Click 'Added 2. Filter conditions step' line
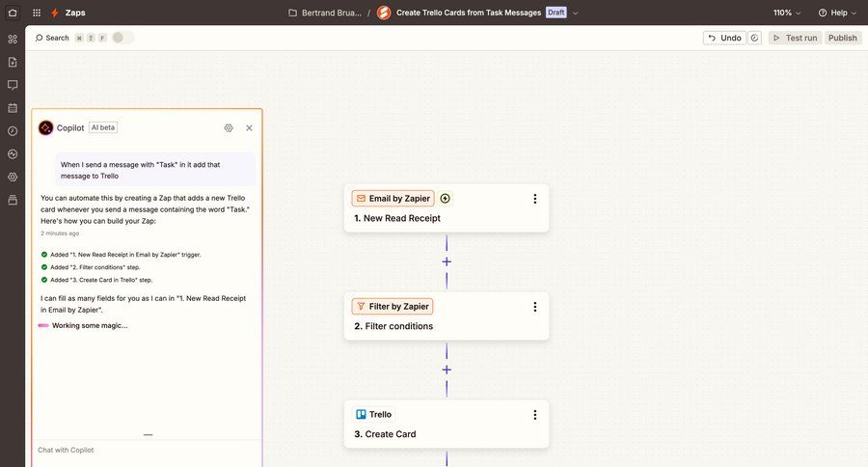The width and height of the screenshot is (868, 467). [91, 267]
